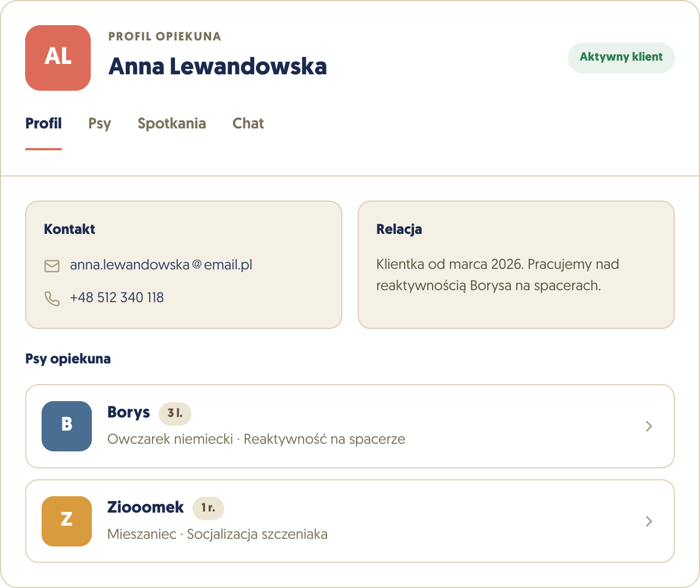Open the Chat tab
Viewport: 700px width, 588px height.
tap(248, 124)
